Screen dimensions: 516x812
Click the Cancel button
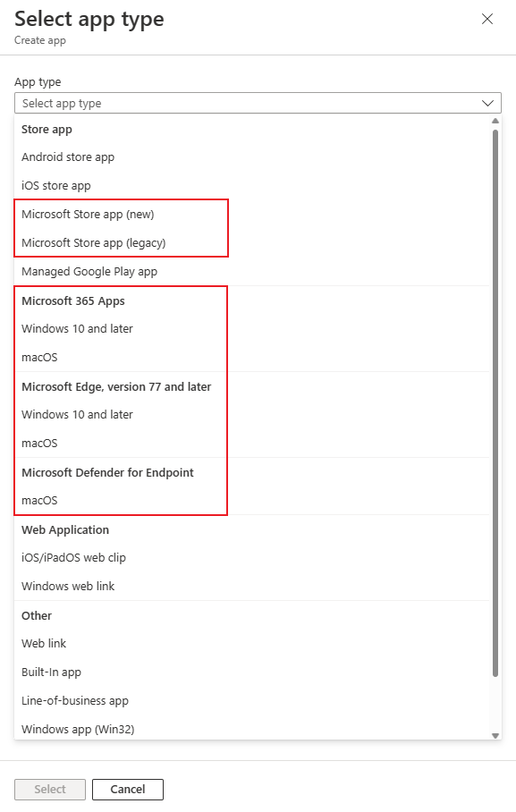pyautogui.click(x=127, y=790)
